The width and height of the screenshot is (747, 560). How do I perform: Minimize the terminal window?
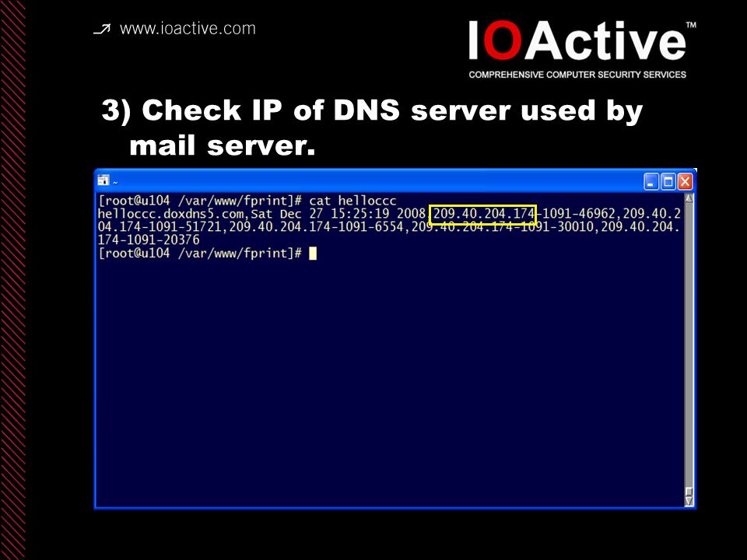coord(651,181)
